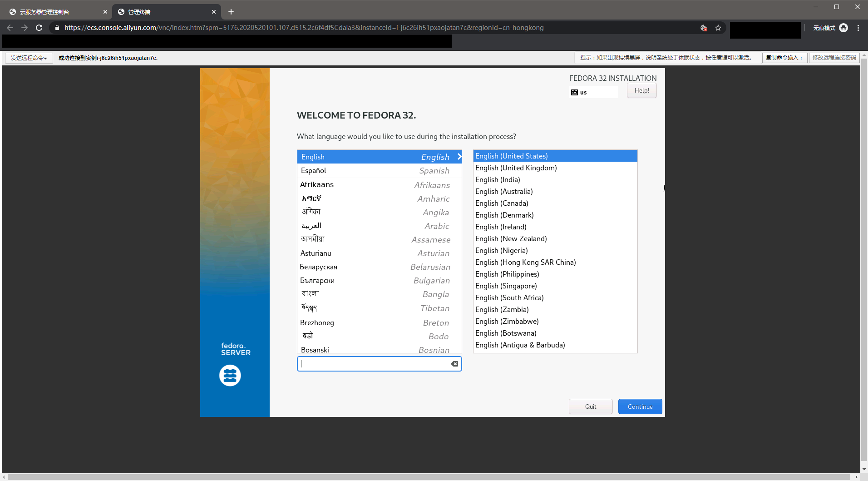Continue to next installation step
This screenshot has height=481, width=868.
pos(640,407)
